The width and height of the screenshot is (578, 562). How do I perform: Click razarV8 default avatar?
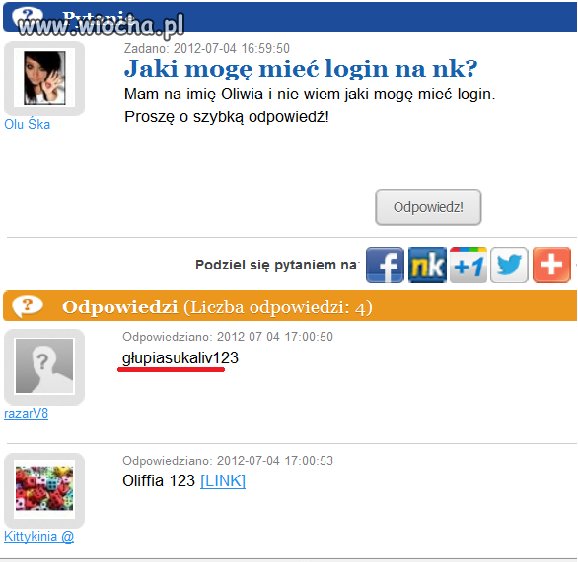coord(45,366)
